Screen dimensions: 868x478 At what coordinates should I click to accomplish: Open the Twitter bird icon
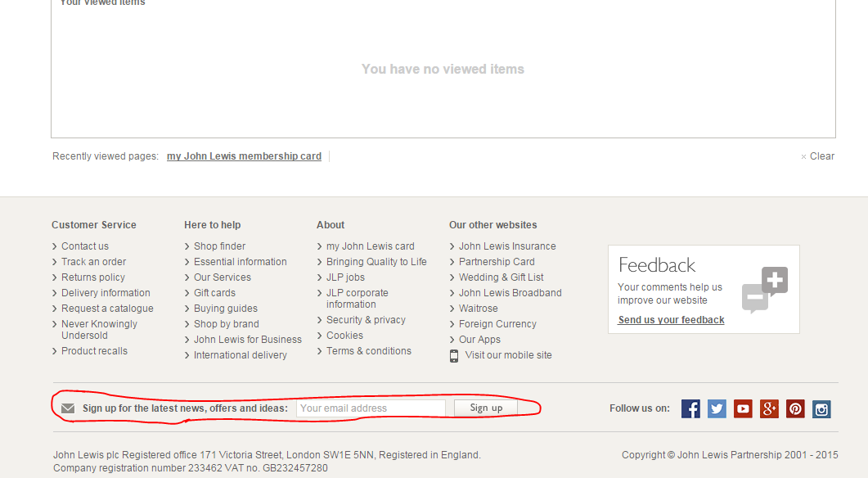717,408
